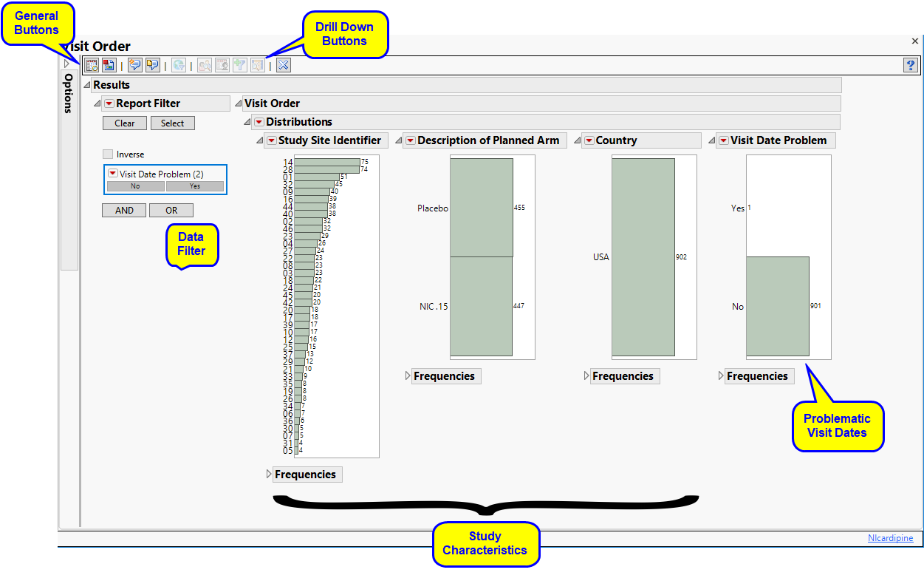Viewport: 924px width, 578px height.
Task: Click the globe filter toolbar icon
Action: click(x=179, y=65)
